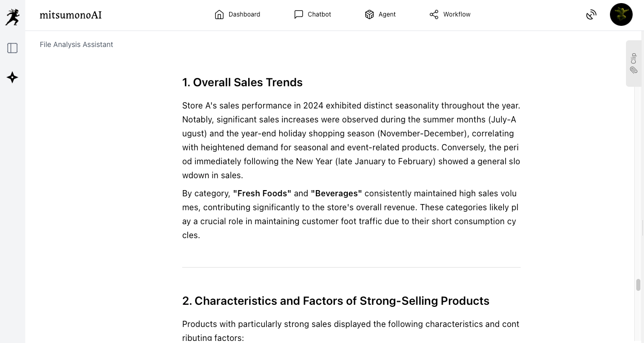
Task: Click the "1. Overall Sales Trends" heading
Action: tap(242, 83)
